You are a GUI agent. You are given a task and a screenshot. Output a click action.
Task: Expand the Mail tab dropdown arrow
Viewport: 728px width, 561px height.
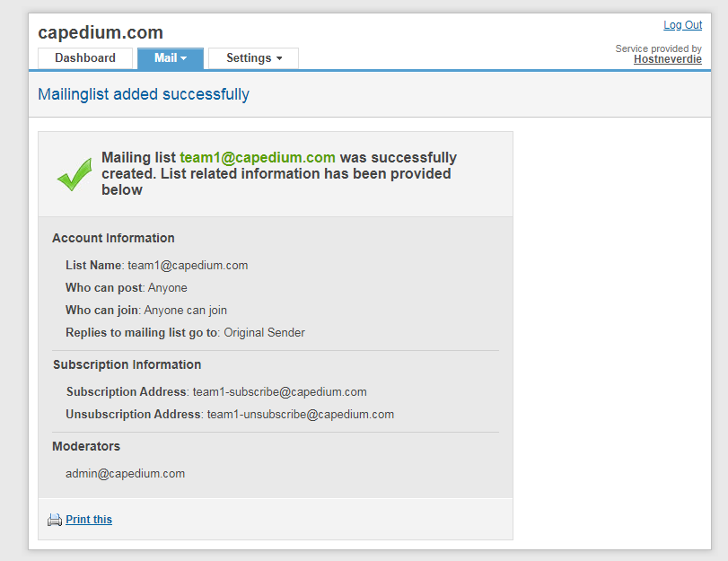coord(184,59)
